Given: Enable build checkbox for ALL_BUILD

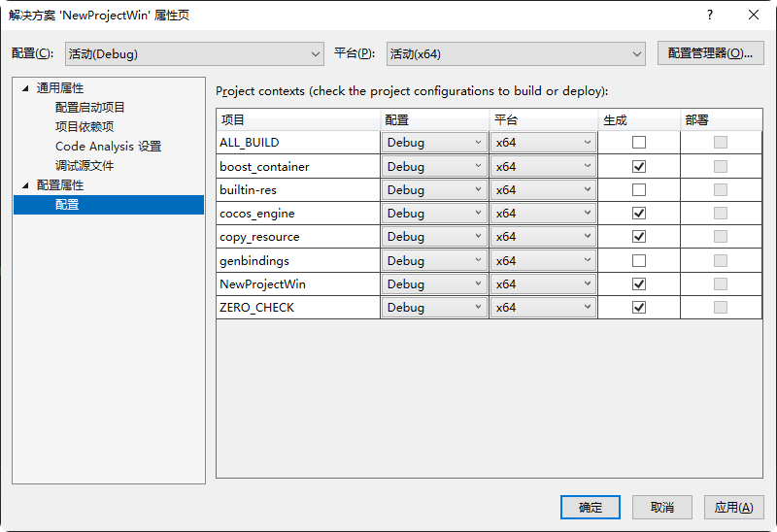Looking at the screenshot, I should (x=638, y=143).
